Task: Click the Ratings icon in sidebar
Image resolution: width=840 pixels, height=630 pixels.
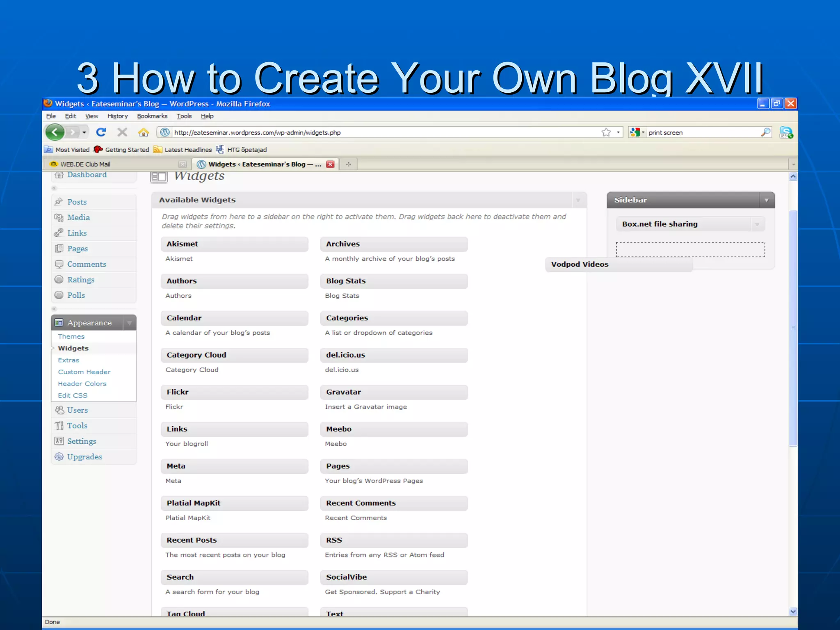Action: coord(59,279)
